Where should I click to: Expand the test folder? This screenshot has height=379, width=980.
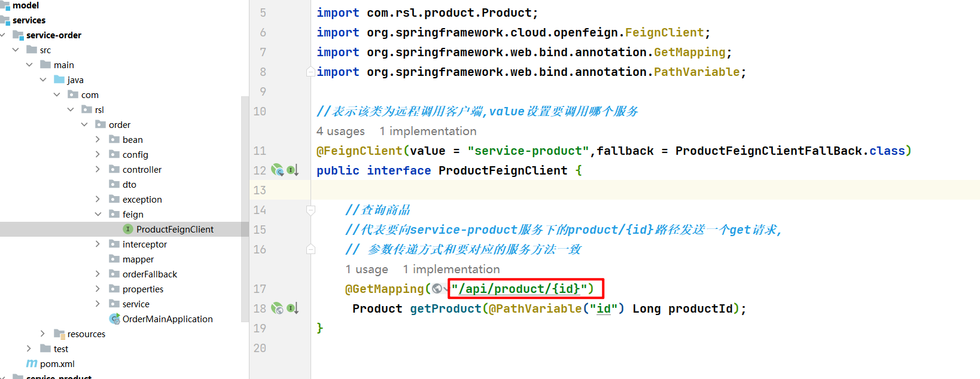(29, 349)
